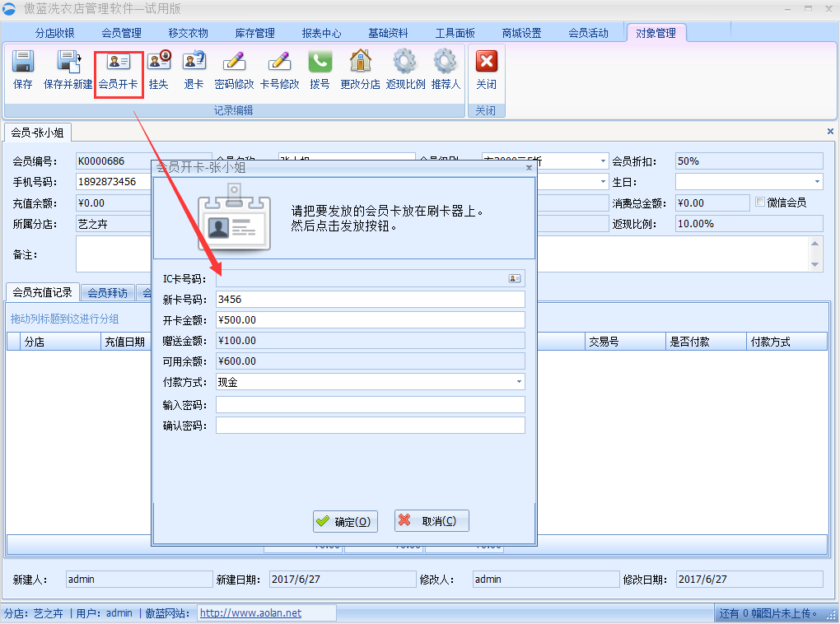Screen dimensions: 840x624
Task: Enable the 微信会员 checkbox
Action: click(760, 203)
